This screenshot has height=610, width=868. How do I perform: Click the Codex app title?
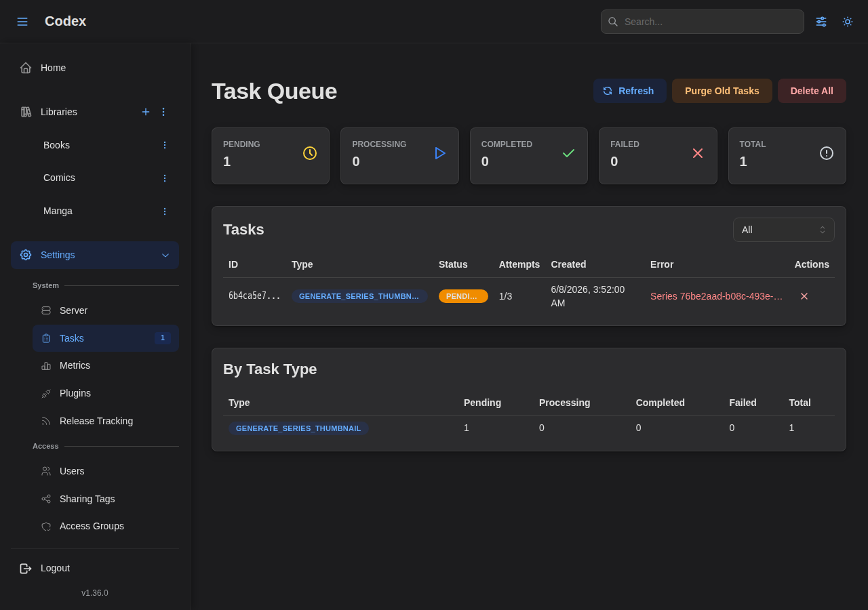[65, 21]
